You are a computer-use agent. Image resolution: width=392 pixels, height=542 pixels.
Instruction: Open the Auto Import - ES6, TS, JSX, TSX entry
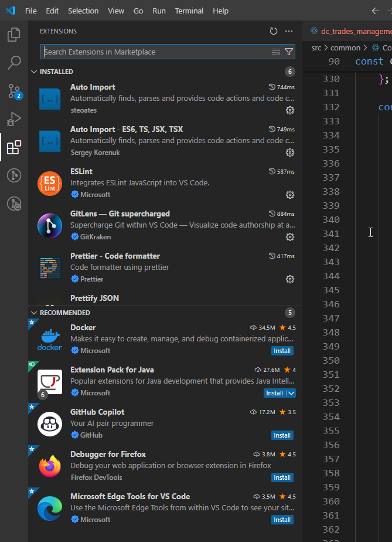tap(165, 141)
